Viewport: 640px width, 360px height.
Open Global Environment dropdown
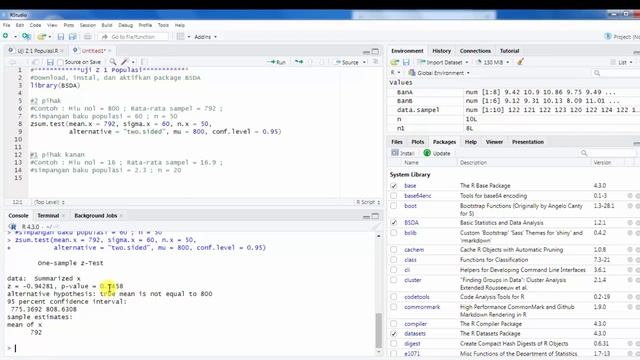(x=439, y=73)
